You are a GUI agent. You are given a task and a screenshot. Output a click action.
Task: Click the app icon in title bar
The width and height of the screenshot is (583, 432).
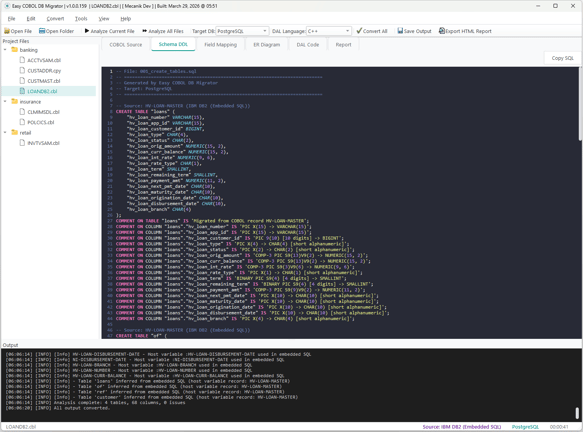(7, 6)
